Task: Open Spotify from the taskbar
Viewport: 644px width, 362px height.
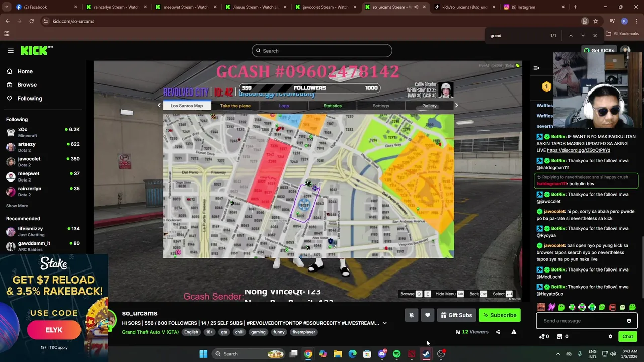Action: pos(396,354)
